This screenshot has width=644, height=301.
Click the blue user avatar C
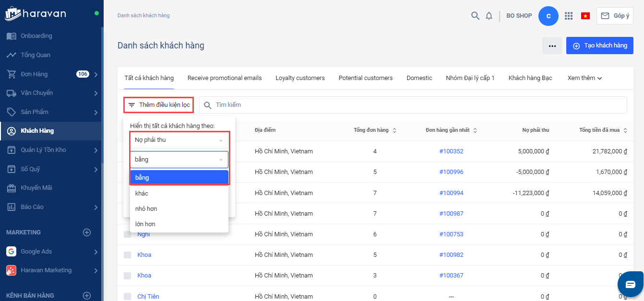pos(549,16)
